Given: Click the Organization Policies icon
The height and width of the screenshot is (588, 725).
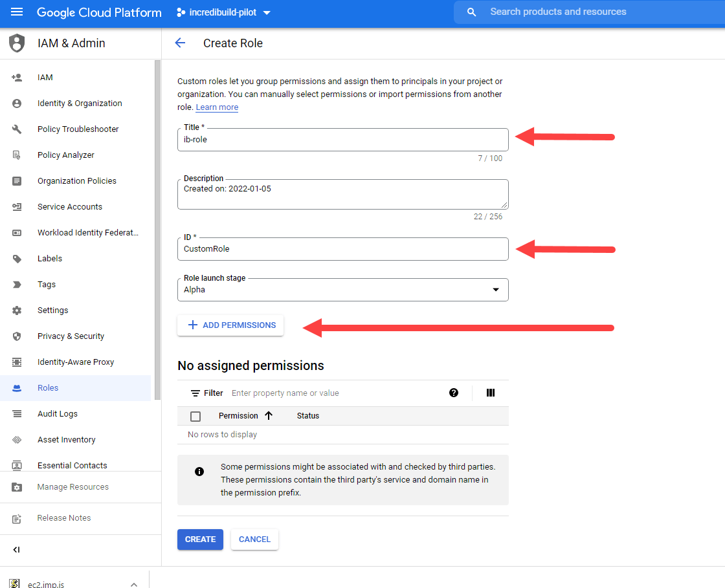Looking at the screenshot, I should point(17,181).
